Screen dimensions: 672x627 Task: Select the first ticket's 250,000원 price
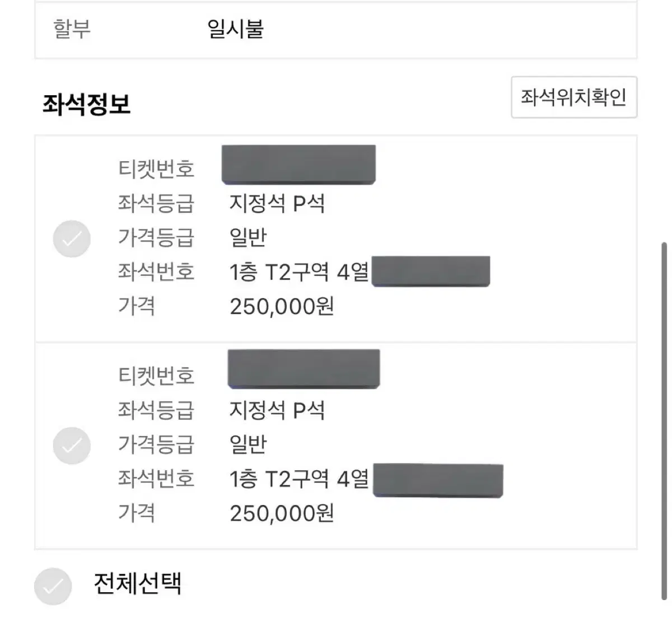[x=282, y=306]
